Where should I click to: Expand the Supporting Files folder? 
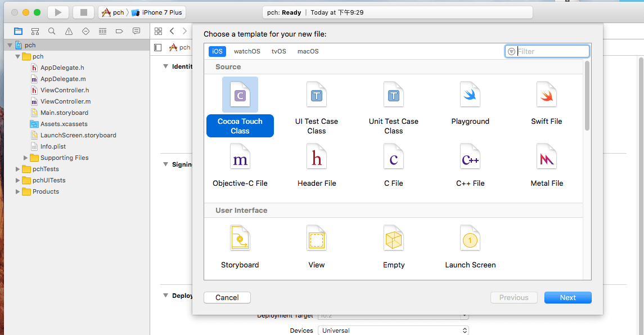point(26,158)
